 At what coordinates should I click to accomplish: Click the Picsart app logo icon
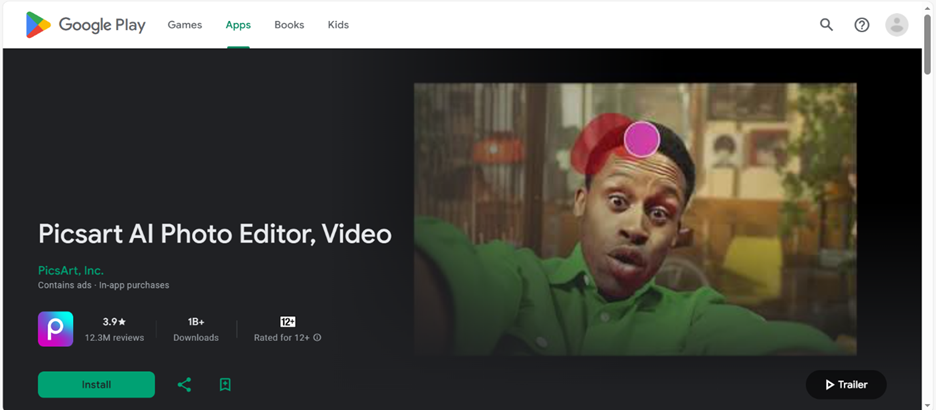[56, 329]
